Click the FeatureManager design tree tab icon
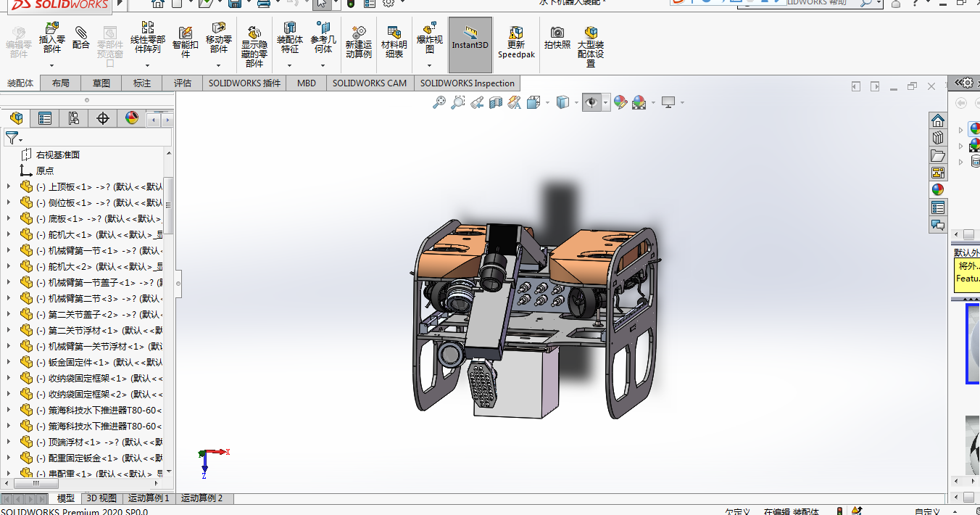Viewport: 980px width, 515px height. [x=16, y=118]
